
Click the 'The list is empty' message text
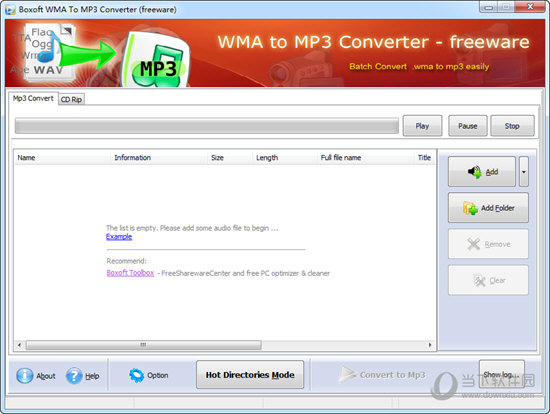192,228
